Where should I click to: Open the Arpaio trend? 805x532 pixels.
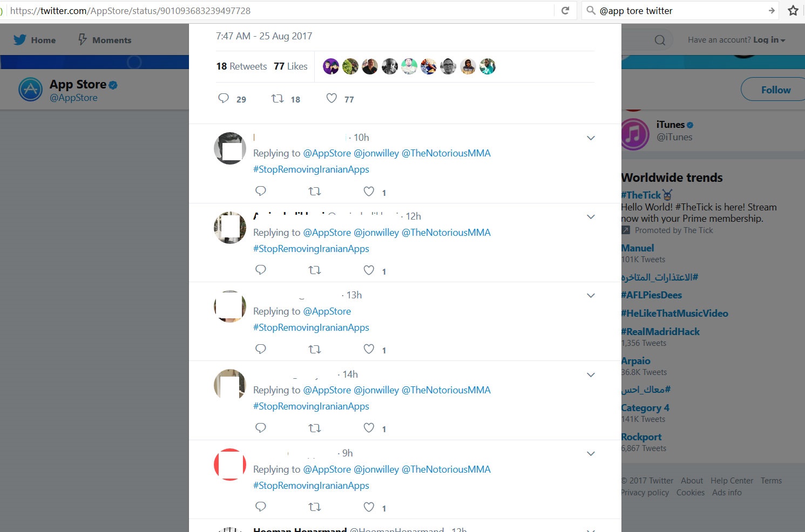pos(635,361)
